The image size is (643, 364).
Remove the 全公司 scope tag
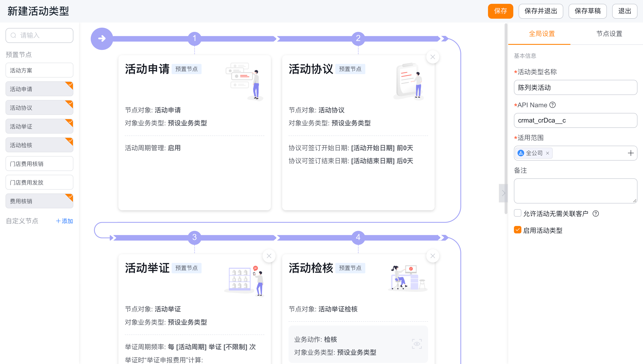(x=547, y=153)
